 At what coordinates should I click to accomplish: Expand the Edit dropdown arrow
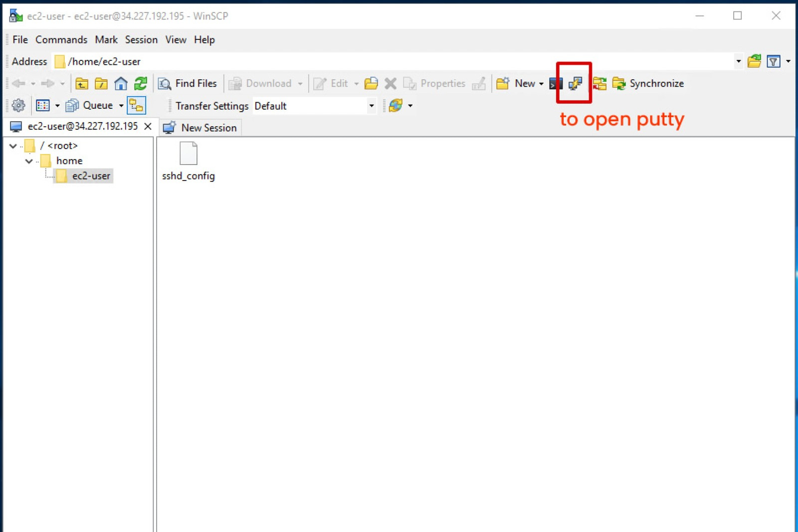356,84
